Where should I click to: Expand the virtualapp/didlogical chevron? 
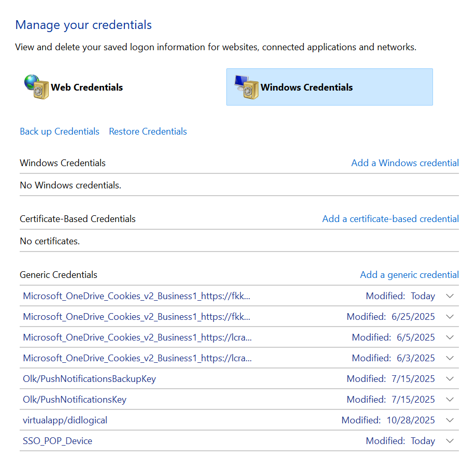[450, 420]
